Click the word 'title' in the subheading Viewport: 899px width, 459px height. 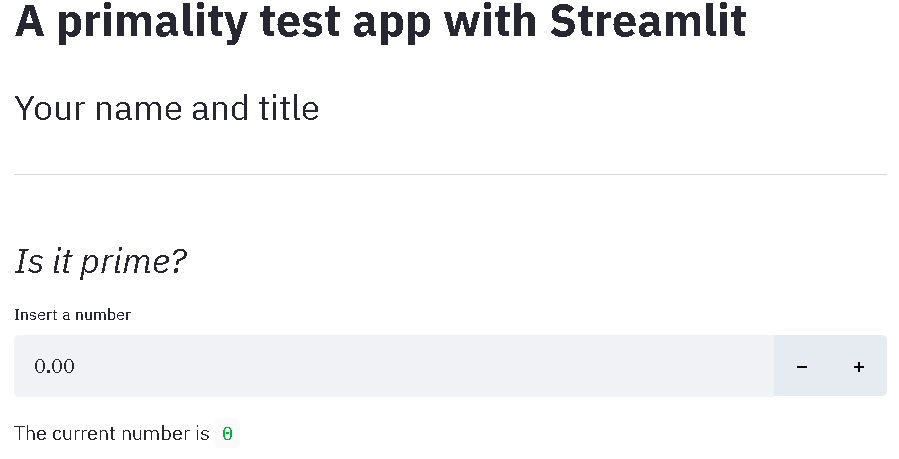[289, 108]
